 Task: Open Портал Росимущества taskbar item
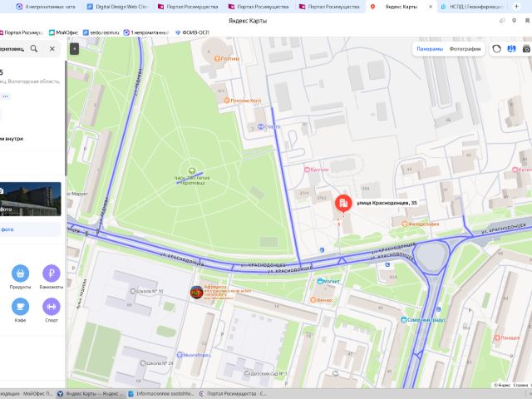pos(233,393)
